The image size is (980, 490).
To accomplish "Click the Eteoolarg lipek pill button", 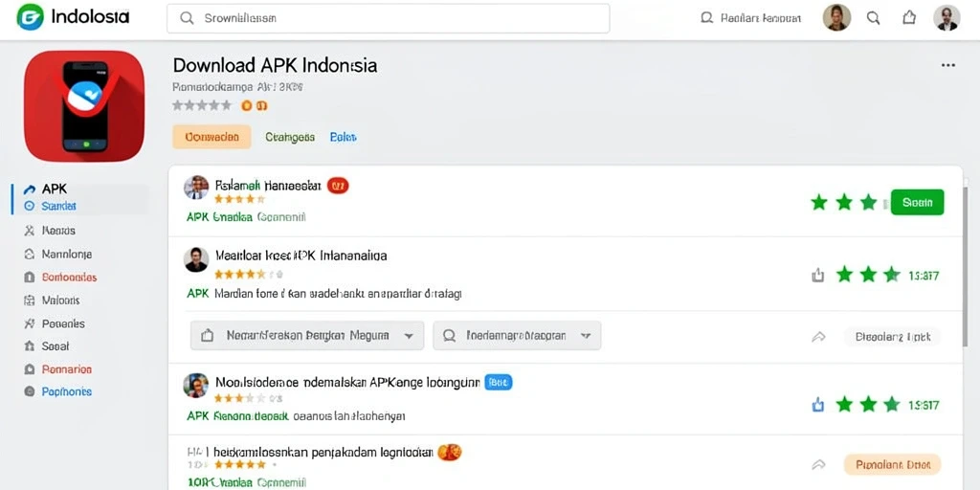I will (893, 337).
